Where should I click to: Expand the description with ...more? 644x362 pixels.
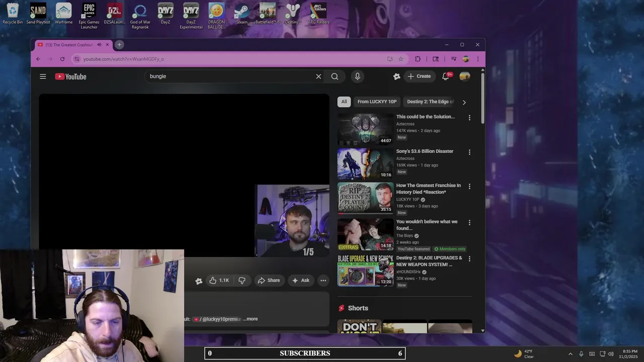[x=251, y=319]
